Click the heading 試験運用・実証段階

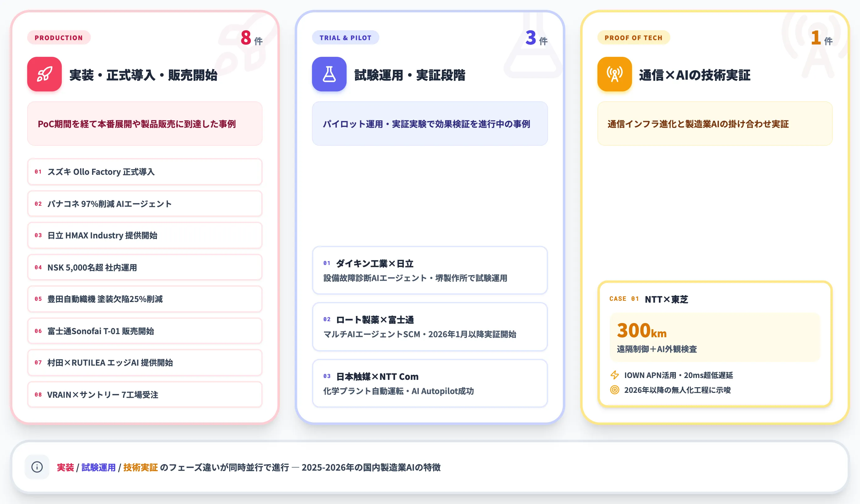[x=410, y=75]
